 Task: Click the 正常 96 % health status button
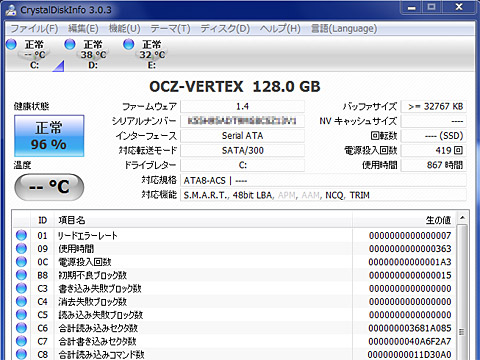coord(49,136)
